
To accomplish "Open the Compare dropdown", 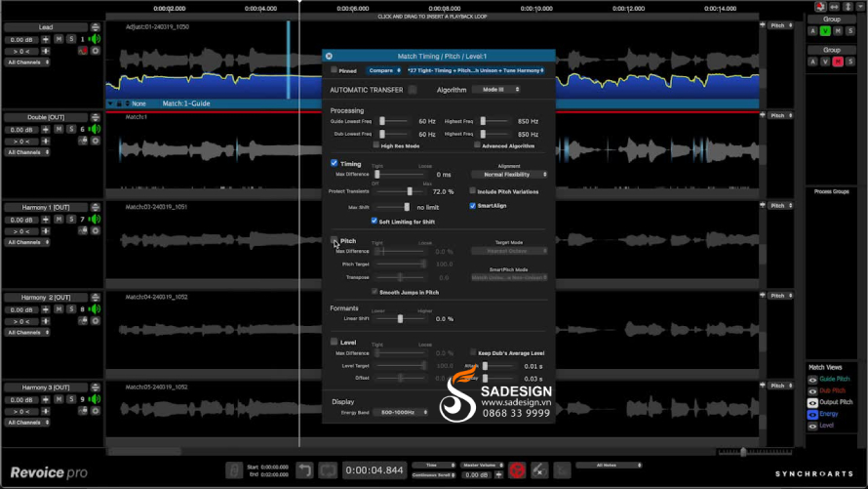I will [383, 70].
